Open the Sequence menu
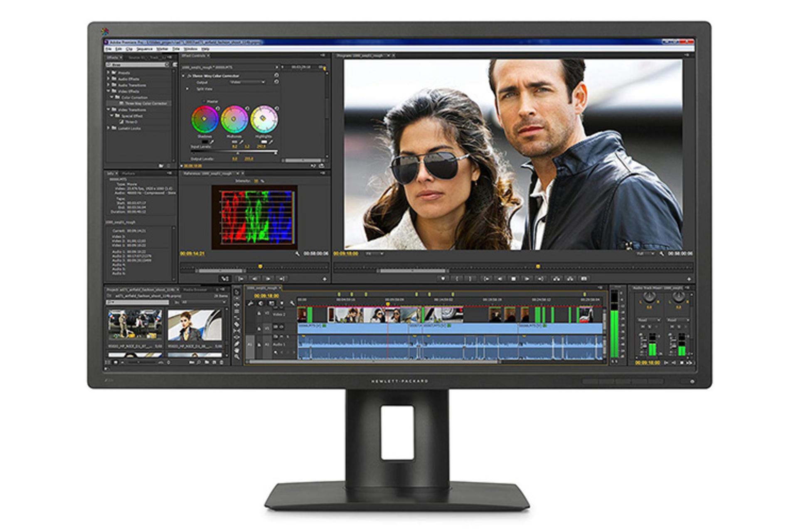 click(145, 49)
